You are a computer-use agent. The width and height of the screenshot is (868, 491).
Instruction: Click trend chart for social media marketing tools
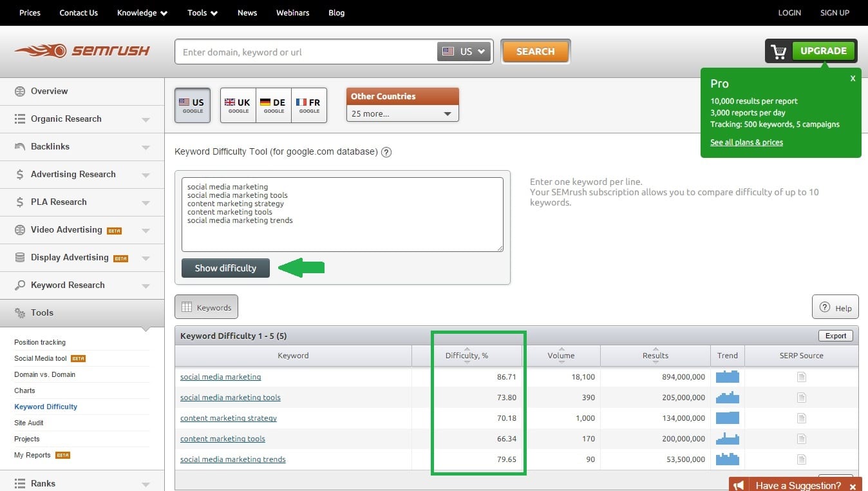[x=728, y=398]
